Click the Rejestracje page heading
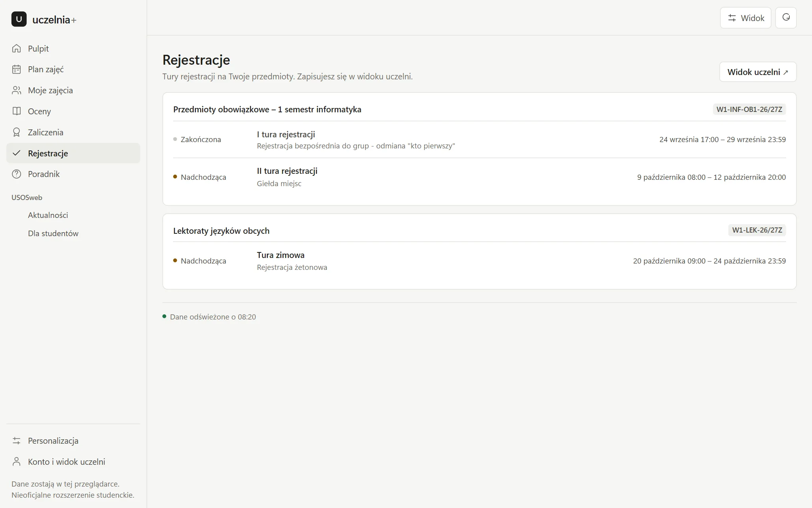The height and width of the screenshot is (508, 812). click(x=196, y=60)
